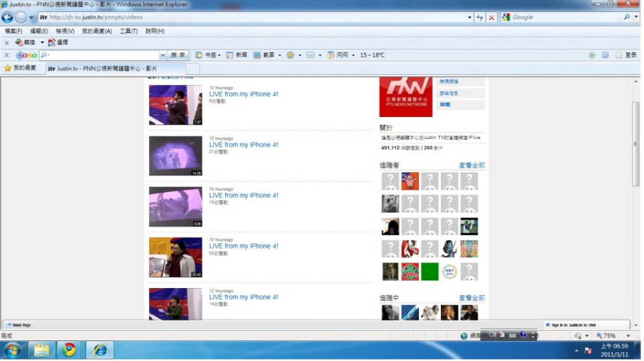Open the SOSO search box dropdown arrow
The height and width of the screenshot is (361, 644).
[x=162, y=55]
